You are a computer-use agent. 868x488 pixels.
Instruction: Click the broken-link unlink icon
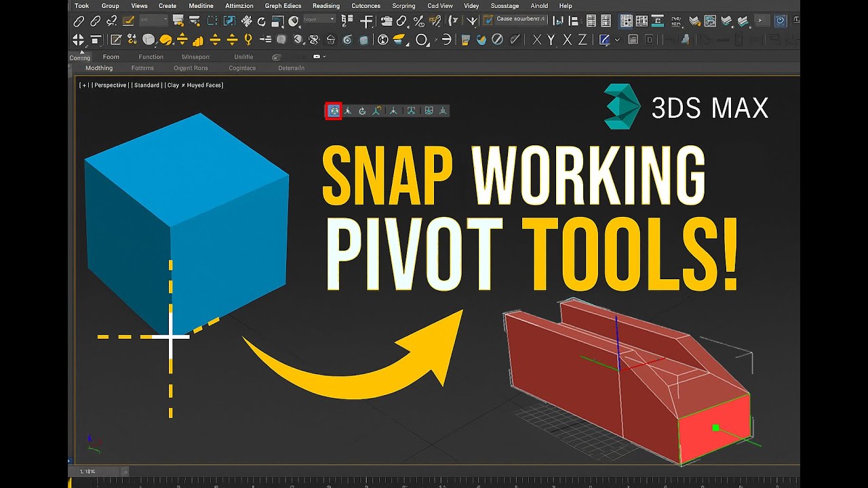(x=112, y=21)
